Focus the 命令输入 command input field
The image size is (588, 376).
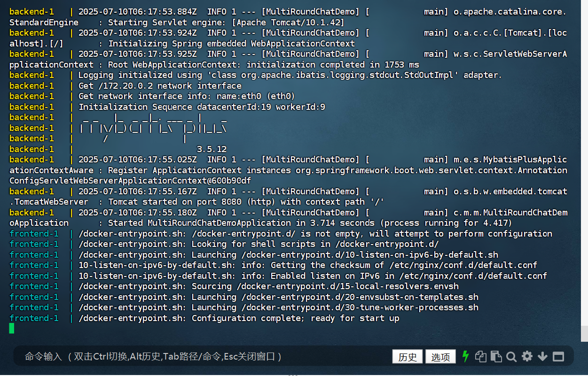[x=202, y=357]
